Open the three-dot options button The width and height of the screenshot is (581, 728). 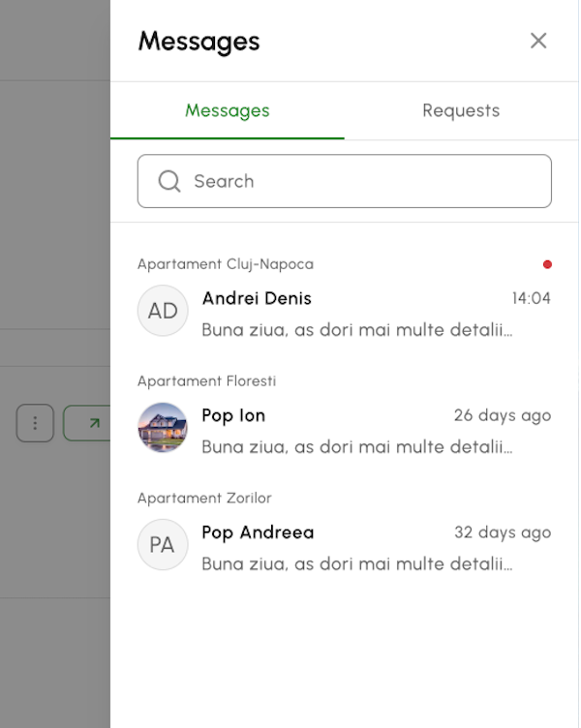click(35, 423)
